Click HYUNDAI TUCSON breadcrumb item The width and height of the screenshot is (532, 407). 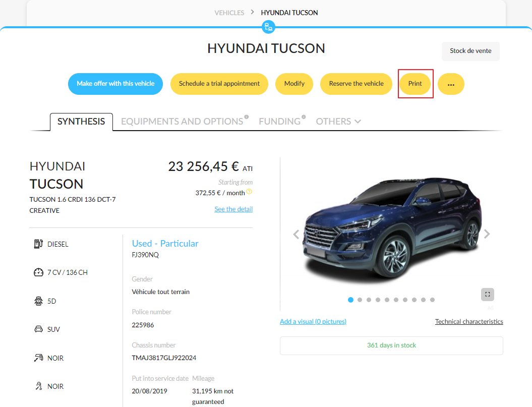(289, 13)
